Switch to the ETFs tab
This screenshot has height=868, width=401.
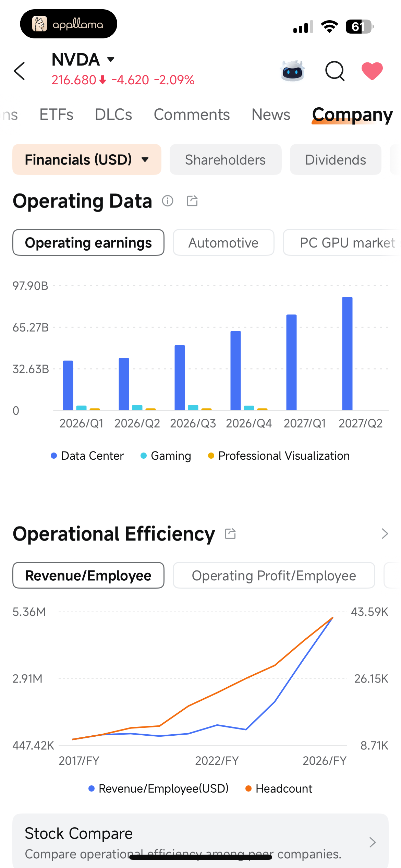pyautogui.click(x=57, y=114)
